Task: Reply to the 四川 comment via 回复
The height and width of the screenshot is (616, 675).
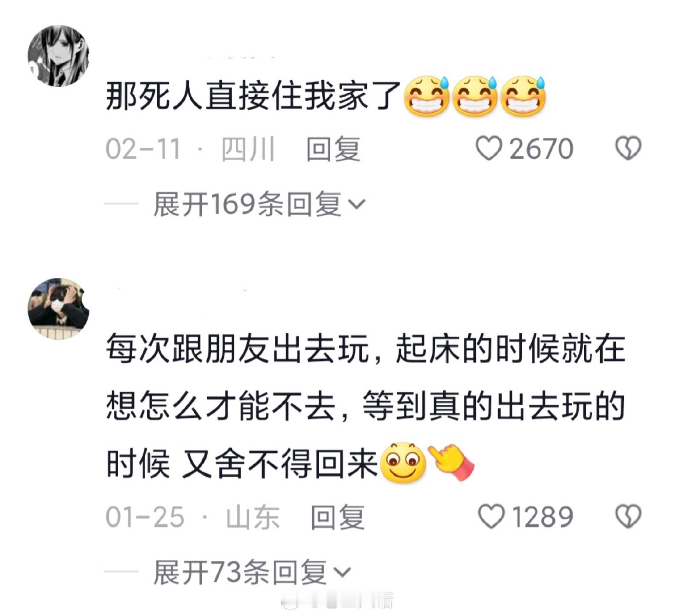Action: click(333, 149)
